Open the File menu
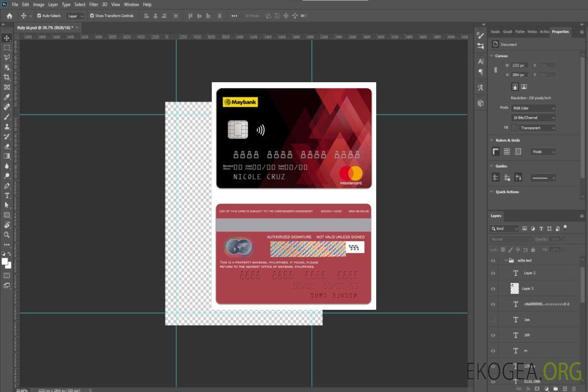 click(x=15, y=4)
